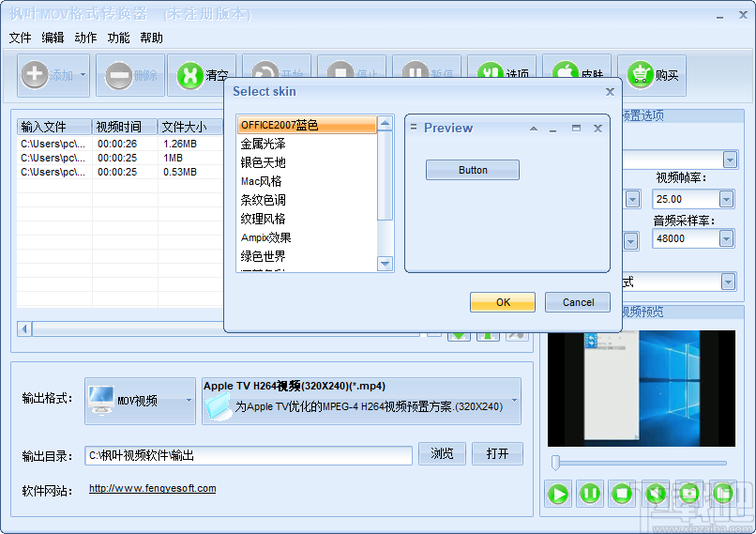The image size is (756, 534).
Task: Select the file row sized 1MB
Action: 120,158
